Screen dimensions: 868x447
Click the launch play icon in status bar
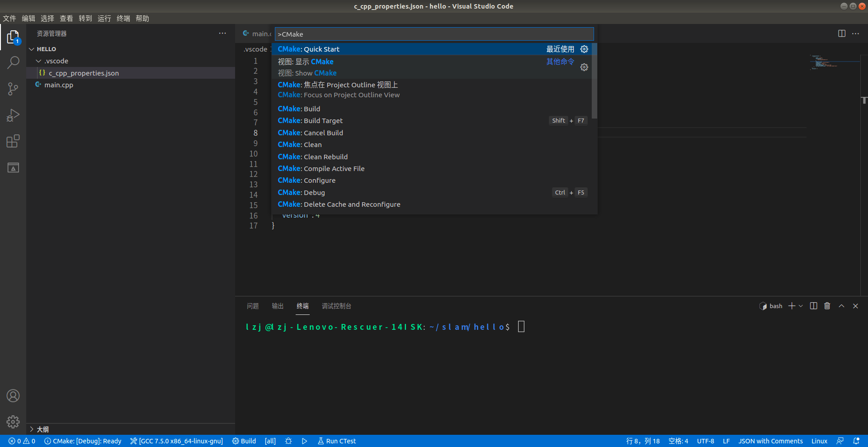[x=304, y=441]
